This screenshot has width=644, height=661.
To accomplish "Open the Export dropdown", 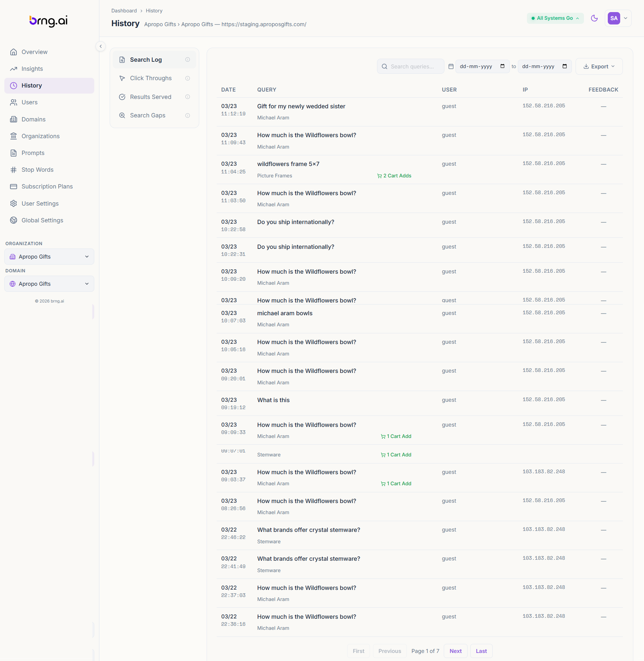I will coord(599,67).
